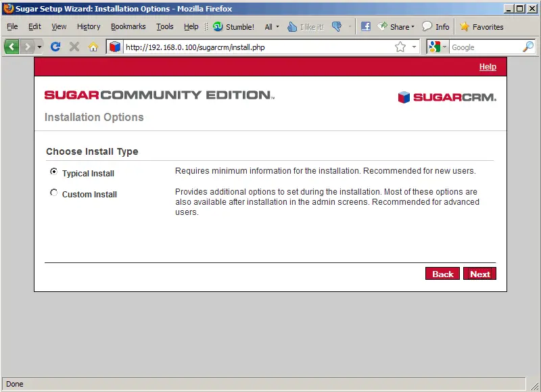Screen dimensions: 541x392
Task: Click the Sugar Community Edition logo
Action: (160, 95)
